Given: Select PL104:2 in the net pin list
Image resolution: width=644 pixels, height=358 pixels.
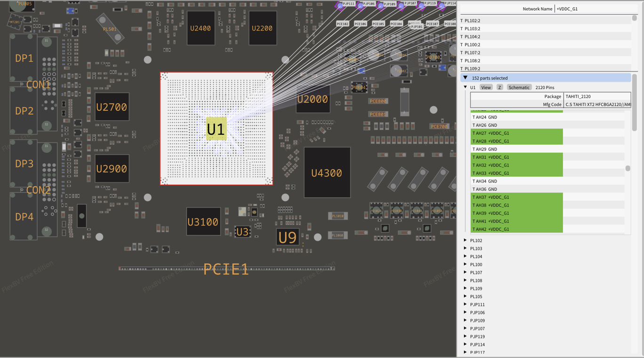Looking at the screenshot, I should coord(473,37).
